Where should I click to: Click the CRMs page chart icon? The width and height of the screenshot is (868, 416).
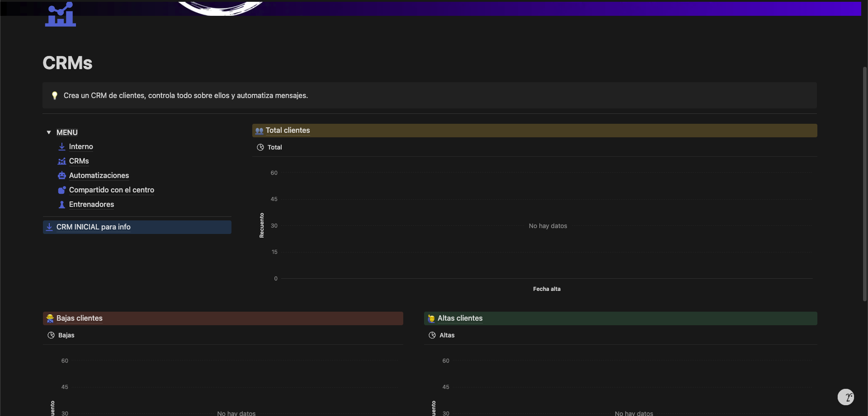[61, 15]
